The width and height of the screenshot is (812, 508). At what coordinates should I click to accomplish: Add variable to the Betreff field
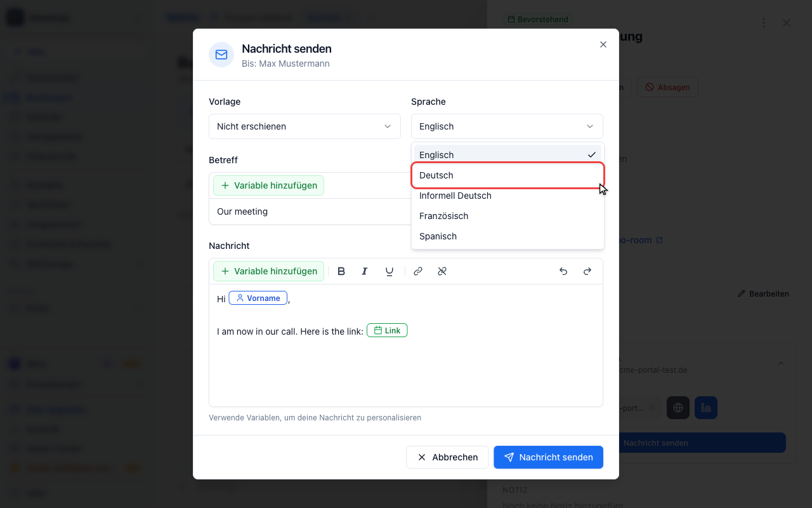coord(268,185)
